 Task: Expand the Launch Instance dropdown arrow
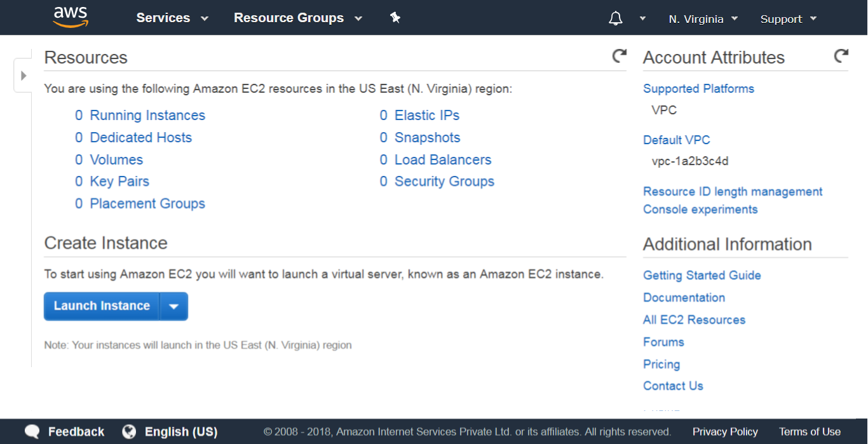click(x=174, y=306)
